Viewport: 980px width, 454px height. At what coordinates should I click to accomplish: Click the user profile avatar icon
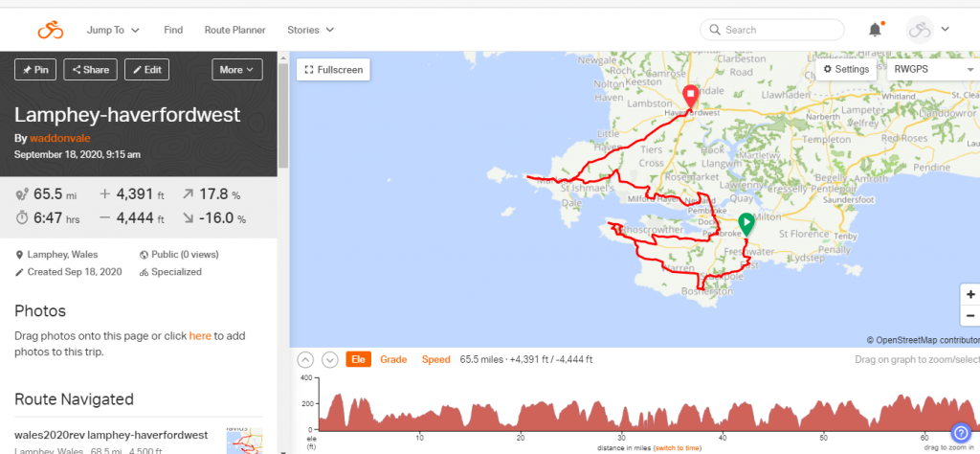[x=920, y=30]
